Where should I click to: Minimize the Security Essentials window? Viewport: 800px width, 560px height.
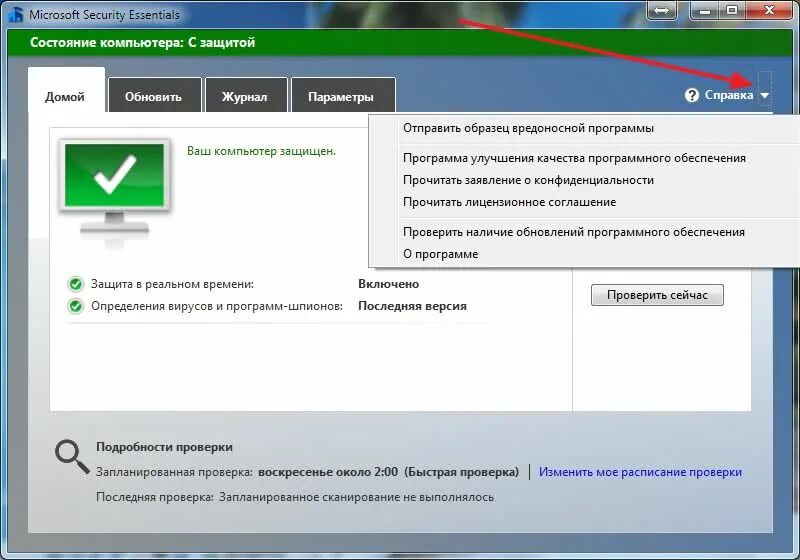click(705, 11)
